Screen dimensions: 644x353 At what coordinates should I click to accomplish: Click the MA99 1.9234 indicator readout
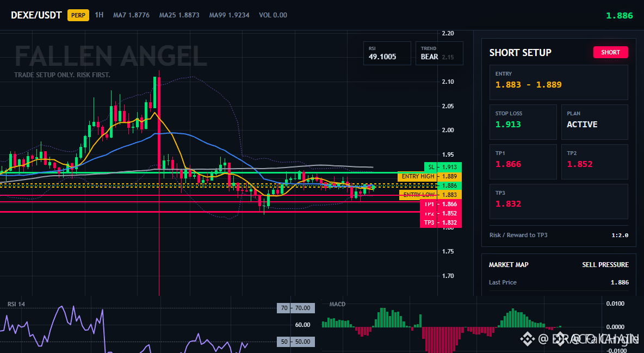[x=229, y=15]
